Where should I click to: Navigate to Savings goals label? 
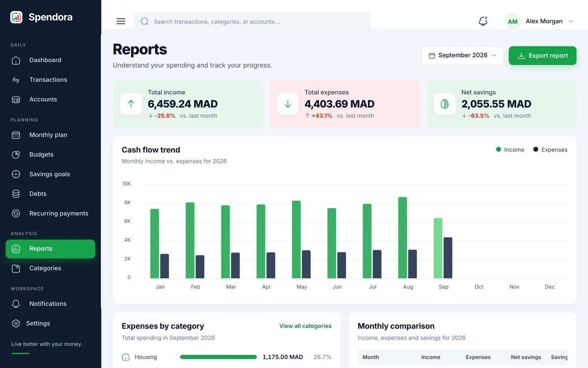(49, 174)
